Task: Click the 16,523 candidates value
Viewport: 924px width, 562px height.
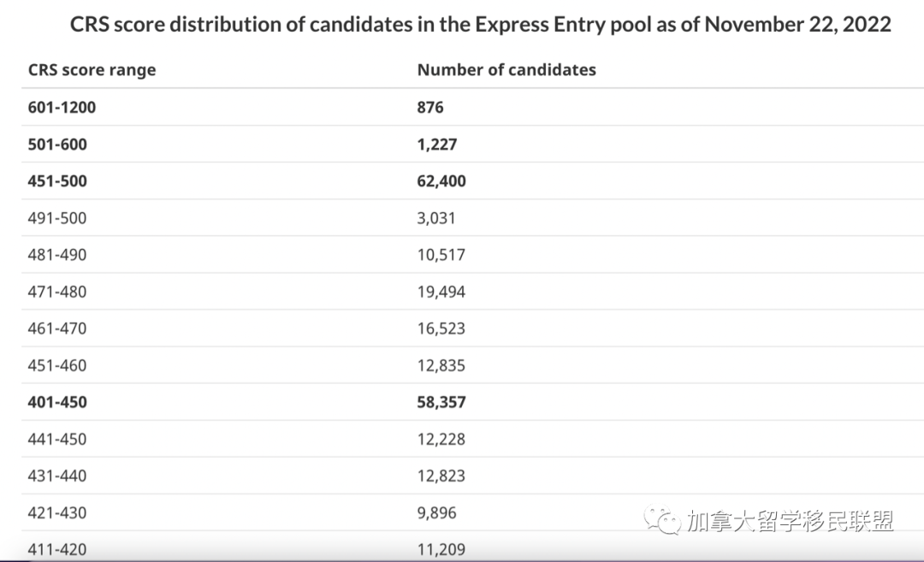Action: click(x=441, y=328)
